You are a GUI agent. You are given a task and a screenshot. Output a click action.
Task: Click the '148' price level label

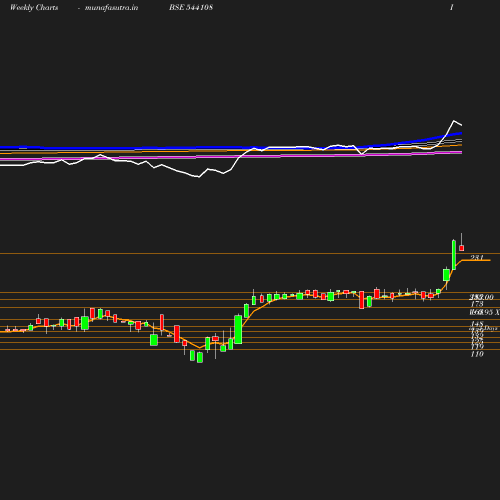click(x=477, y=324)
